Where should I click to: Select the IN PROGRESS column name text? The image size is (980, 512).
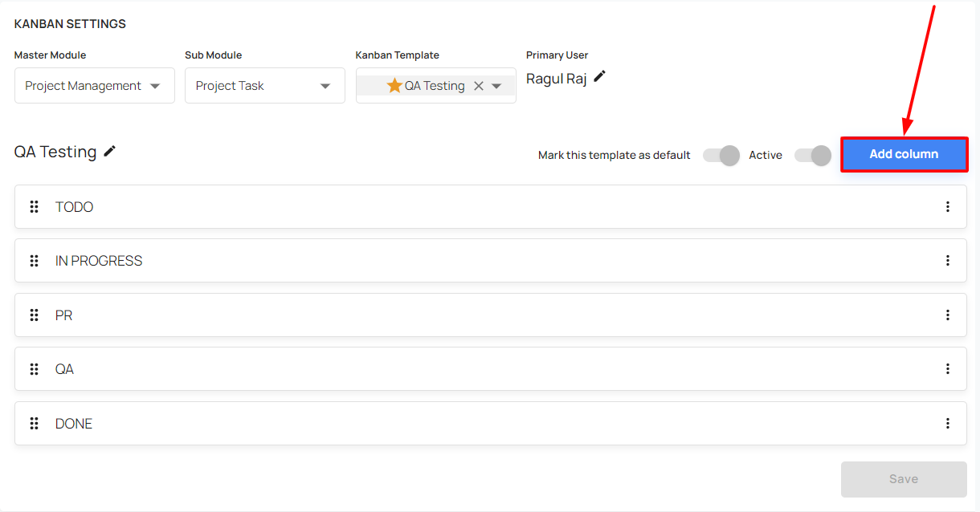click(x=99, y=261)
